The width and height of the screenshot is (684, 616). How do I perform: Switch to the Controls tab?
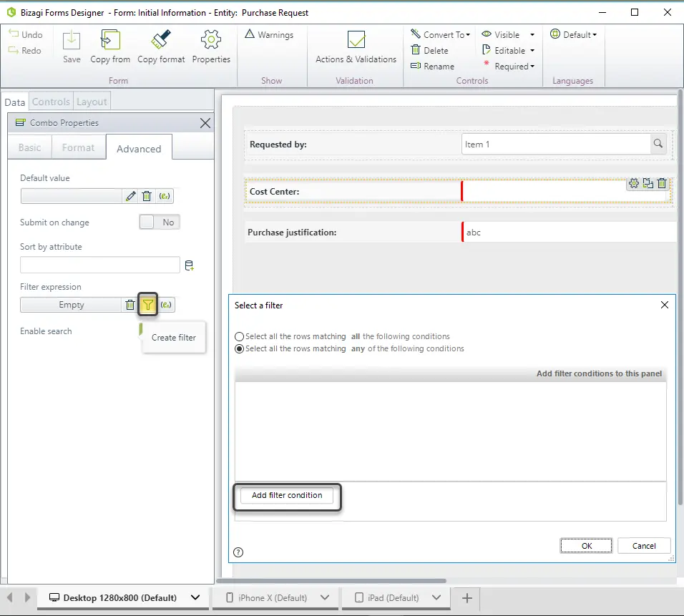pyautogui.click(x=51, y=102)
